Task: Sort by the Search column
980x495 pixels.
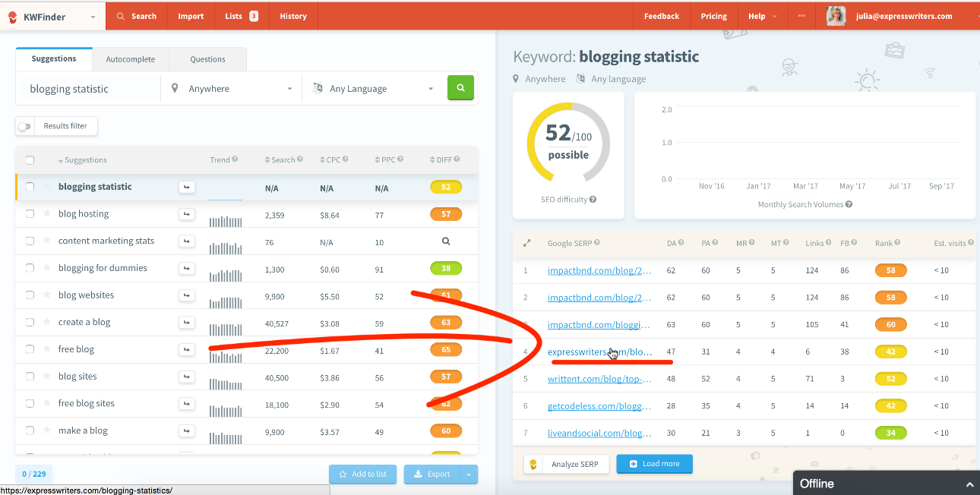Action: click(x=280, y=159)
